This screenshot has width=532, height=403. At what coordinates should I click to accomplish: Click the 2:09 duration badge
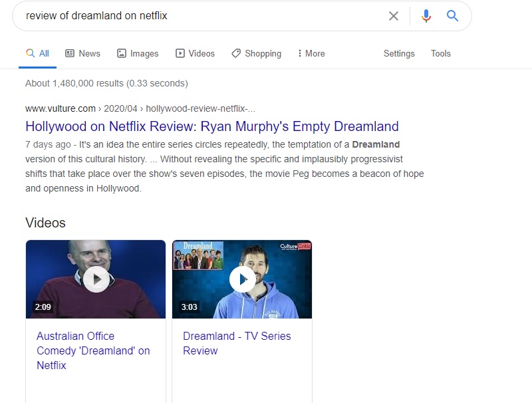[43, 307]
